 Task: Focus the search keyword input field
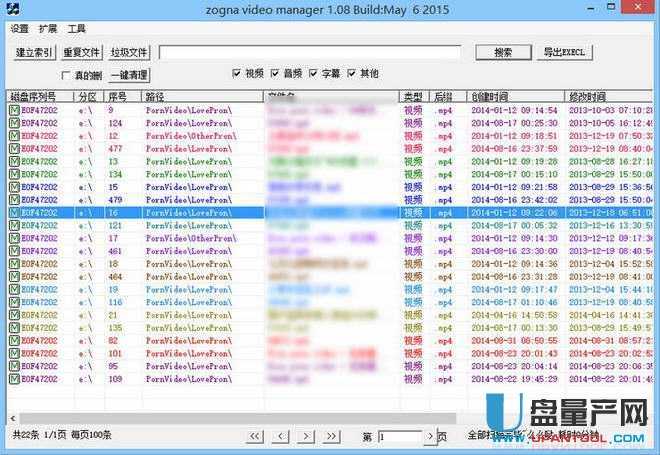(310, 53)
